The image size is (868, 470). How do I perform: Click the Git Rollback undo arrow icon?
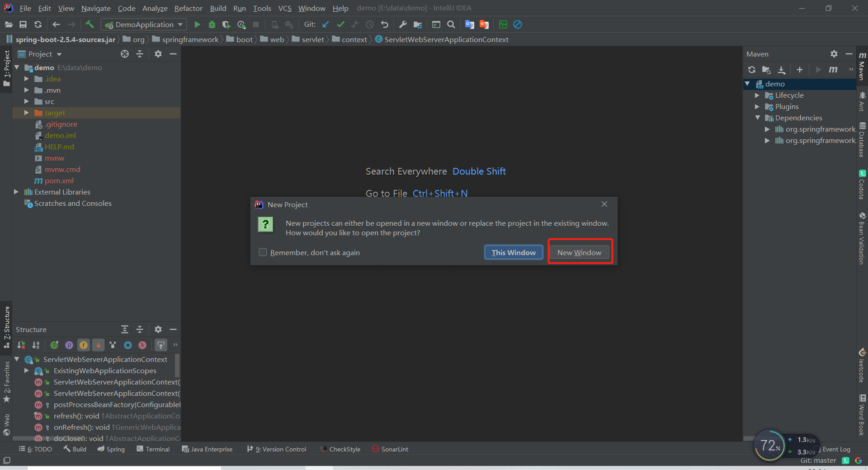(x=384, y=24)
